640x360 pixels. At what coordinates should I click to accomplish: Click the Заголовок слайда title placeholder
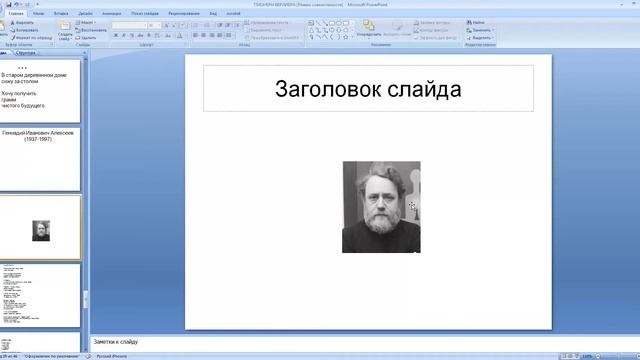(368, 88)
